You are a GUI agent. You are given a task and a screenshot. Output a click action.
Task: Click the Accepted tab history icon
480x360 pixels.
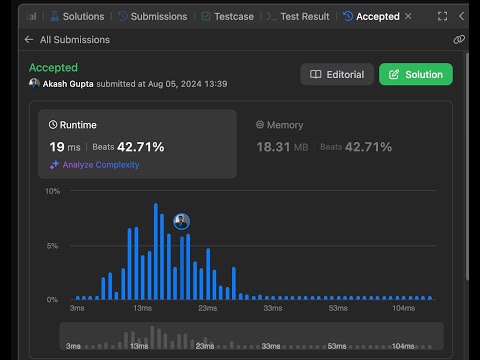coord(348,16)
